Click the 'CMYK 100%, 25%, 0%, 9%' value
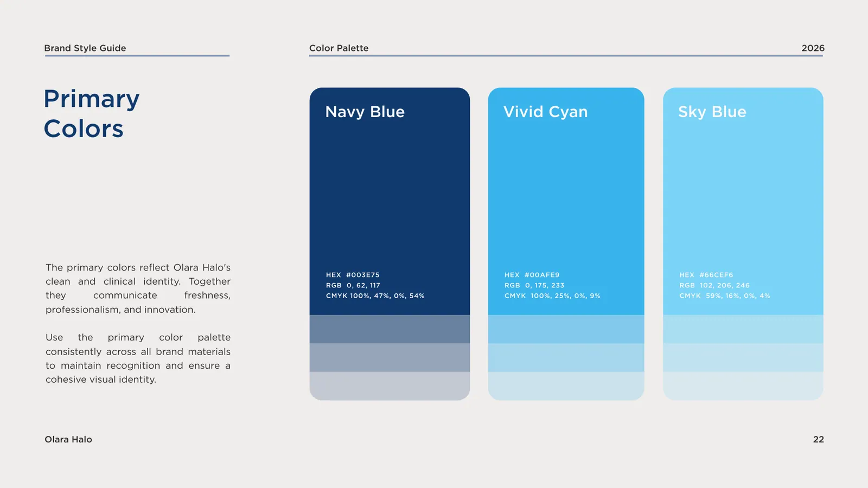This screenshot has width=868, height=488. (552, 296)
